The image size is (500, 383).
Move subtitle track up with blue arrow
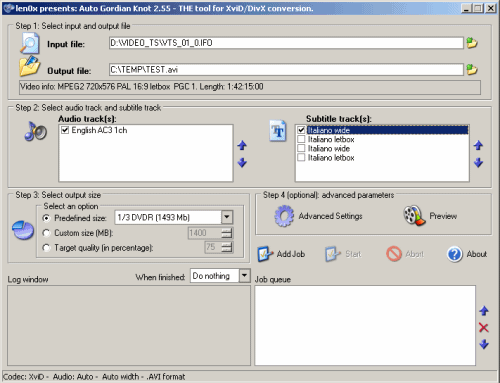[478, 145]
